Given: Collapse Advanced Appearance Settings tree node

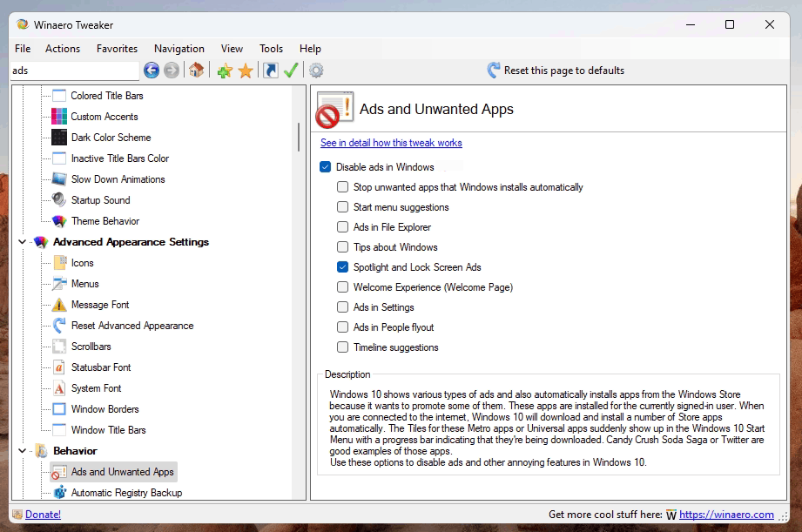Looking at the screenshot, I should [x=23, y=242].
